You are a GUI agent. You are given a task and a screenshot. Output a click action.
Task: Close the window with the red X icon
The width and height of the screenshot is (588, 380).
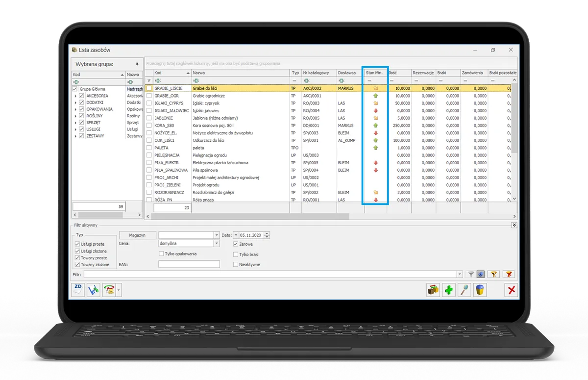point(512,290)
